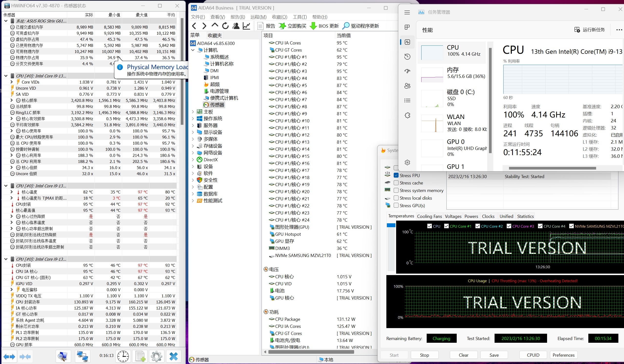Image resolution: width=624 pixels, height=364 pixels.
Task: Open the 工具(T) menu in AIDA64
Action: (x=299, y=17)
